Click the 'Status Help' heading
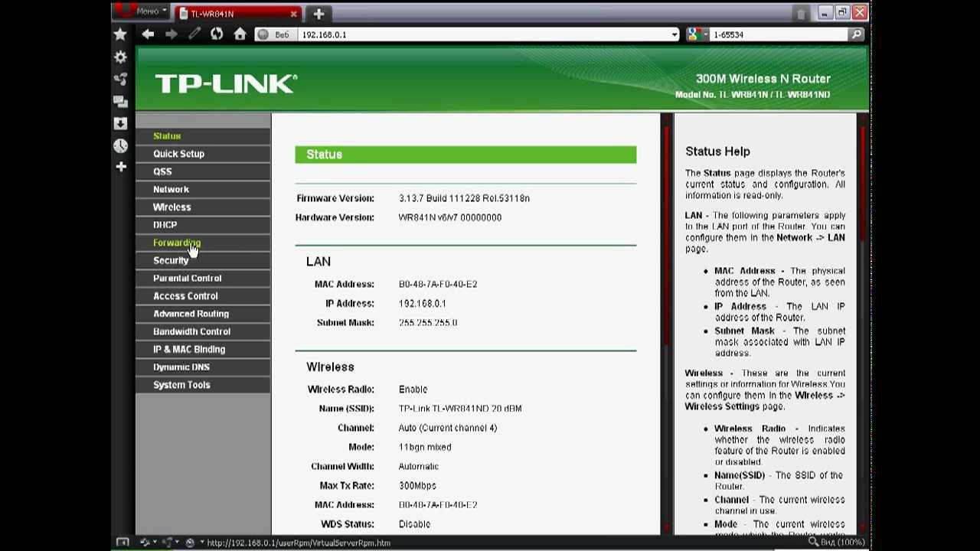The height and width of the screenshot is (551, 980). click(x=717, y=152)
